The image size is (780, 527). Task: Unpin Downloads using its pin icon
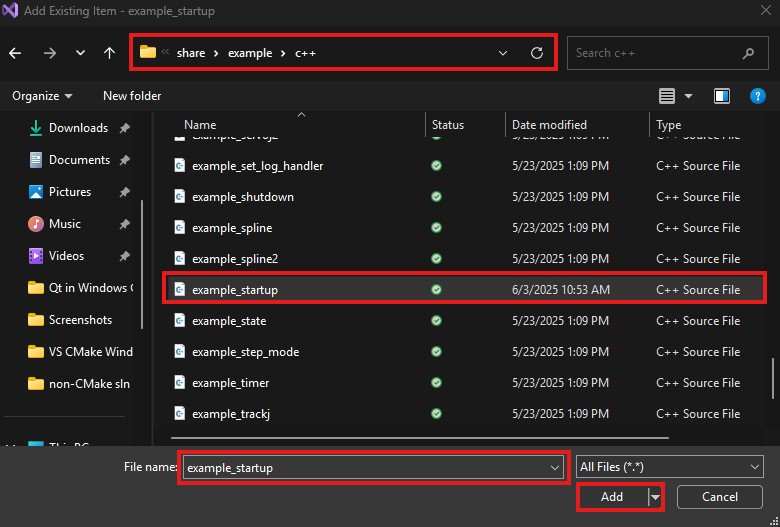pyautogui.click(x=124, y=128)
